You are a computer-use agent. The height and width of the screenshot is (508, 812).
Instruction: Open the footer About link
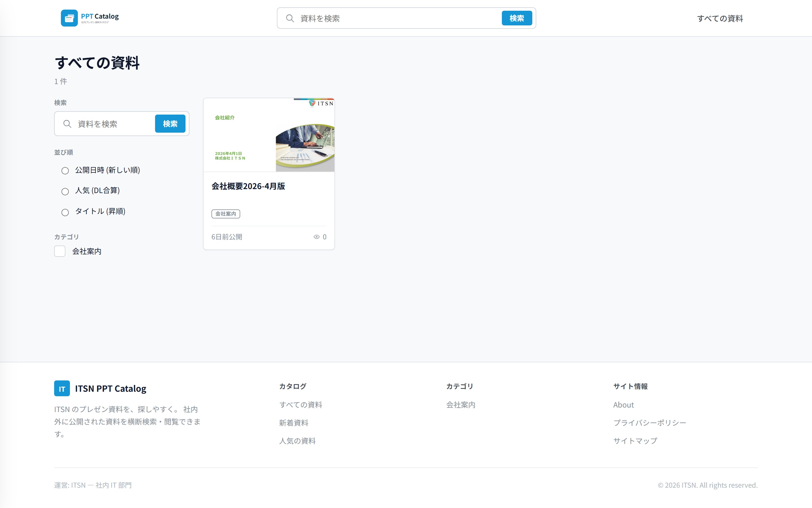[623, 405]
